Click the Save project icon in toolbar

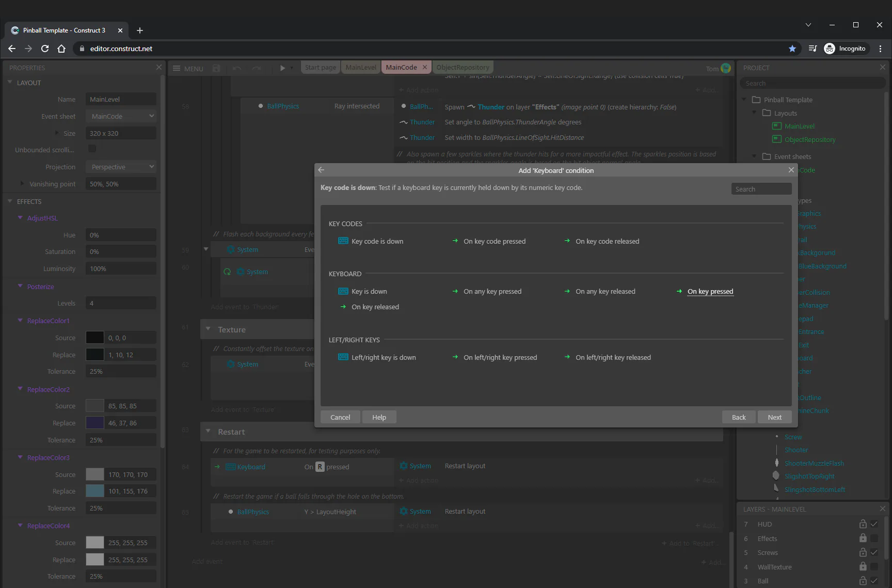point(216,68)
